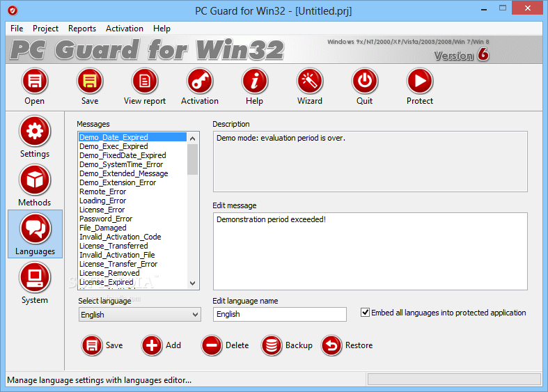
Task: Click the top toolbar Save icon
Action: [90, 81]
